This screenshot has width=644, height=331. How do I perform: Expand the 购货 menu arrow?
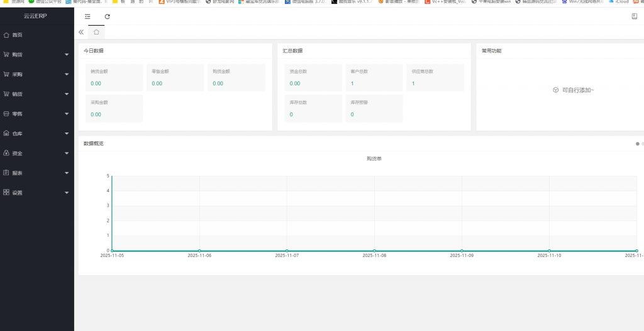coord(67,55)
